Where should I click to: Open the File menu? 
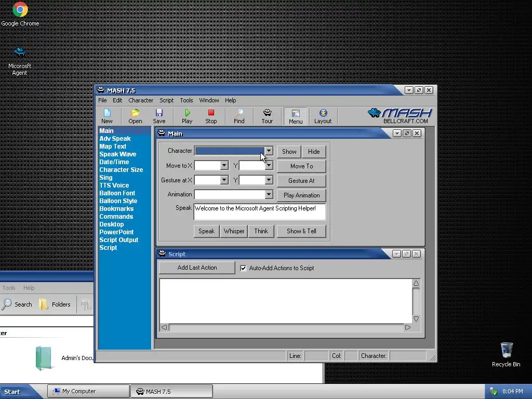coord(102,100)
